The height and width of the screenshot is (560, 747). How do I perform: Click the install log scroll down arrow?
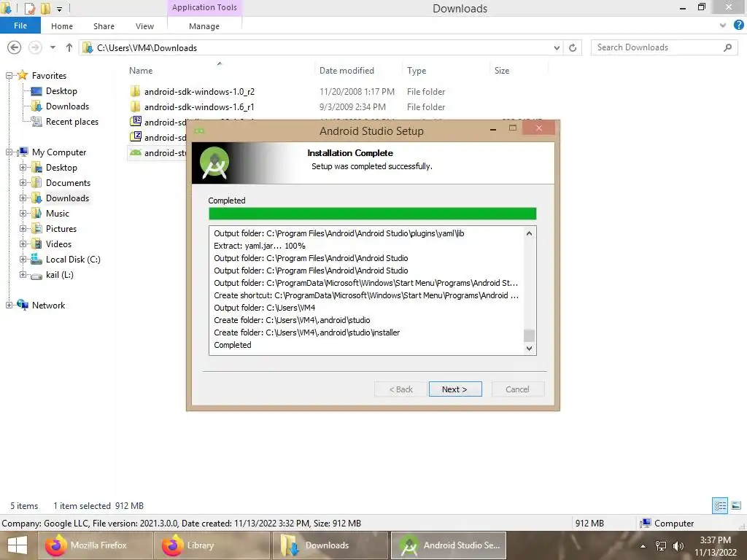click(x=529, y=348)
